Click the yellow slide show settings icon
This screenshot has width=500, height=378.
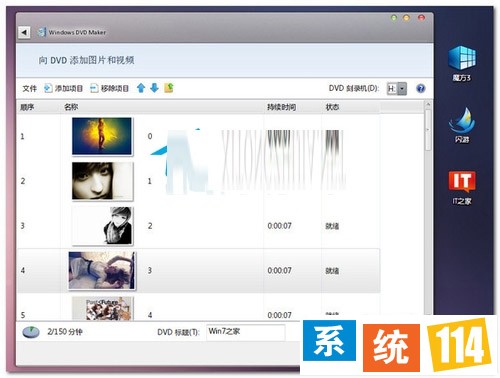(x=169, y=88)
